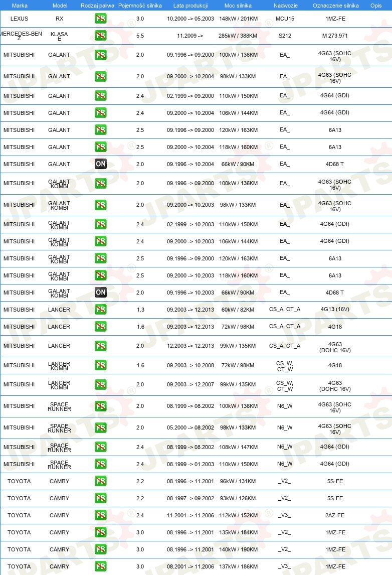392x575 pixels.
Task: Click the petrol icon for Galant Kombi 120kW
Action: 100,258
